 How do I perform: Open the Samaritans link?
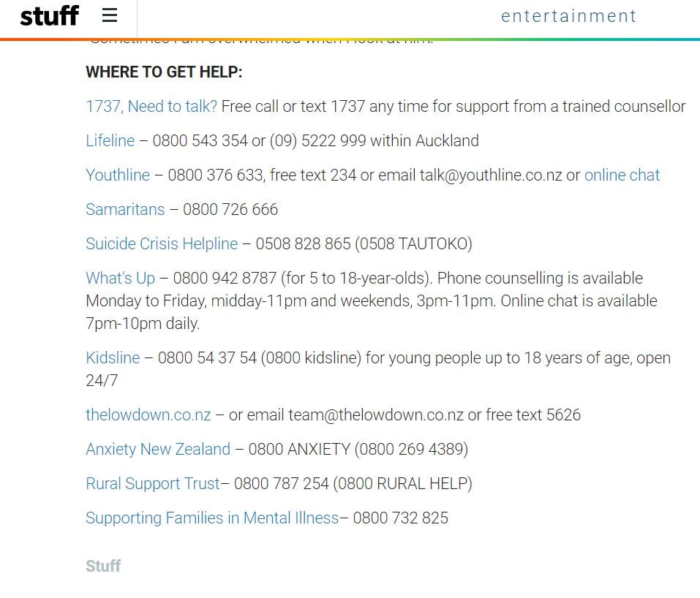tap(126, 209)
